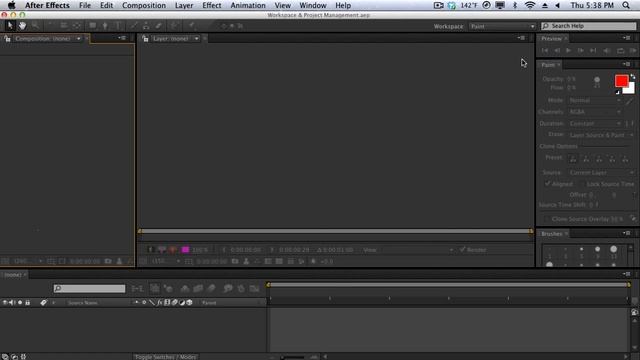The width and height of the screenshot is (640, 360).
Task: Open the Apple menu
Action: tap(11, 5)
